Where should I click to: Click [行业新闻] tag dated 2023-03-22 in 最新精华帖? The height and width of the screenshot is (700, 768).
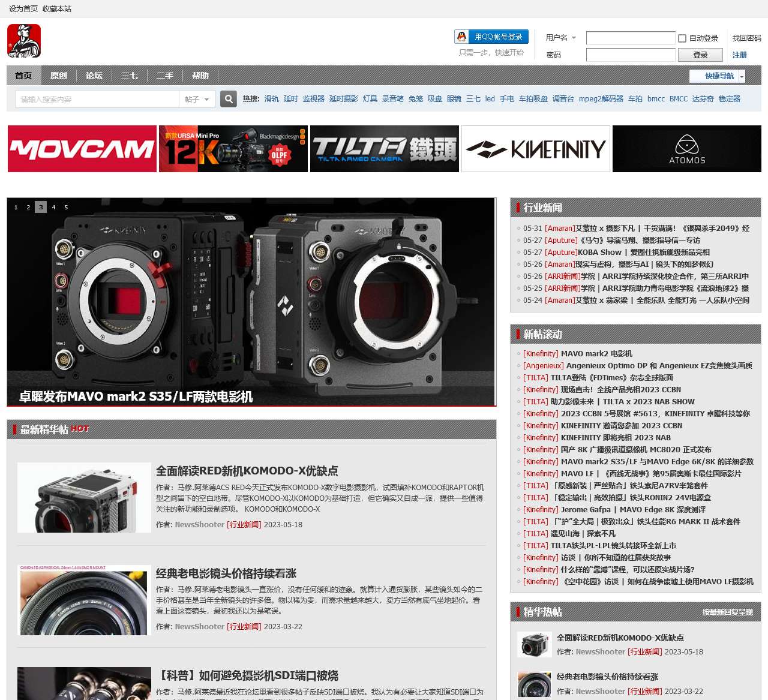click(244, 627)
